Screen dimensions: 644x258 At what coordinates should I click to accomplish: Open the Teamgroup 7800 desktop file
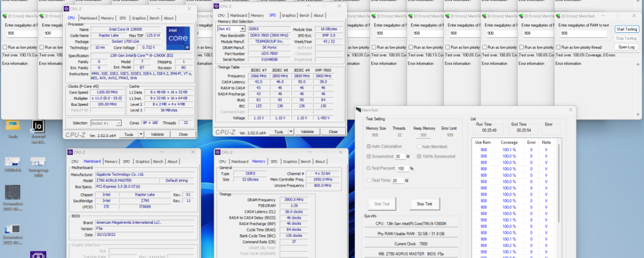[38, 162]
